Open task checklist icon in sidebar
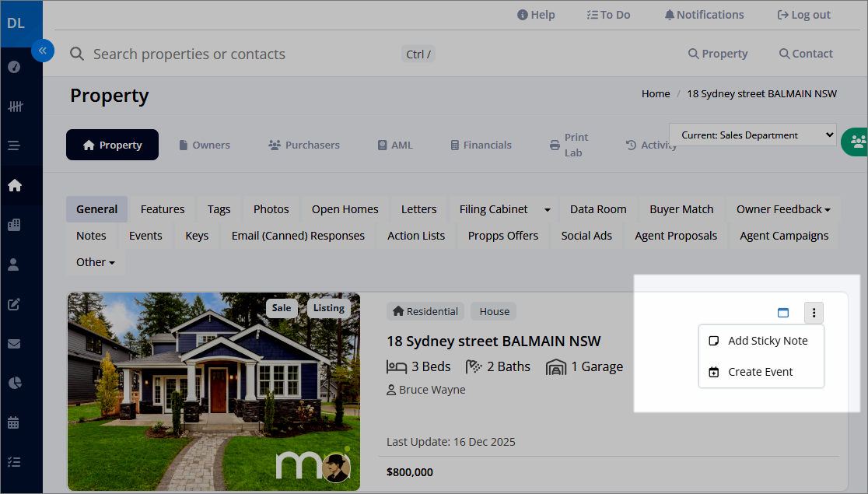Image resolution: width=868 pixels, height=494 pixels. click(x=15, y=462)
